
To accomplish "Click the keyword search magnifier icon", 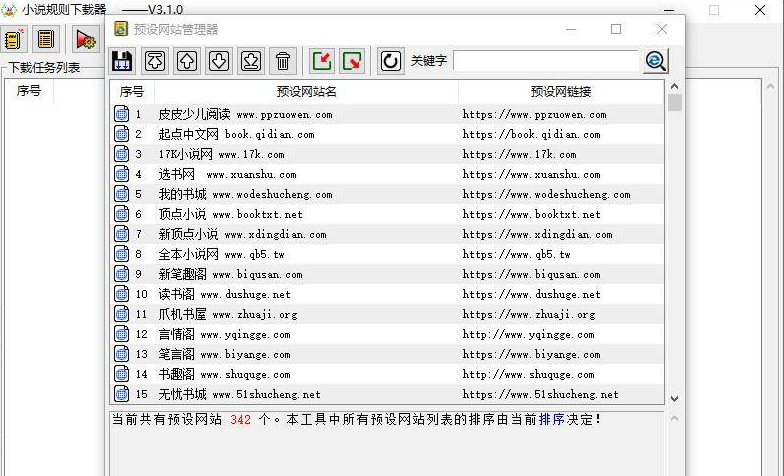I will (x=656, y=61).
